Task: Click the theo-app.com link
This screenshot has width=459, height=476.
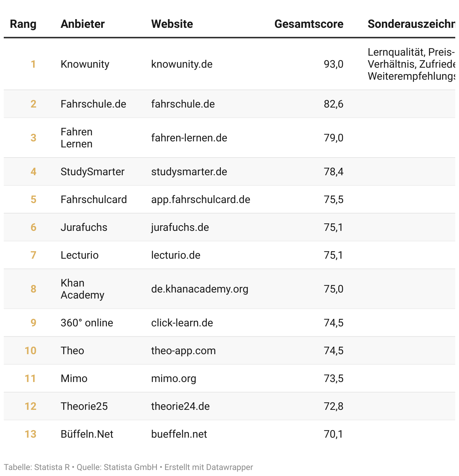Action: coord(183,351)
